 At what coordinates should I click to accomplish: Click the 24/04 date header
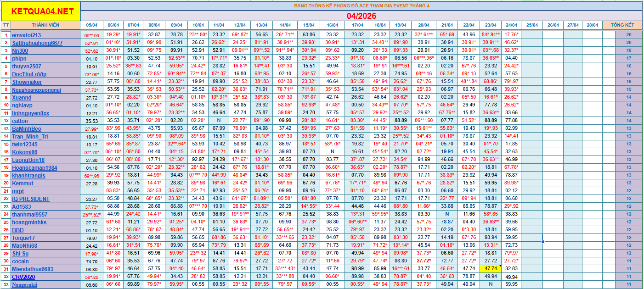pyautogui.click(x=511, y=25)
